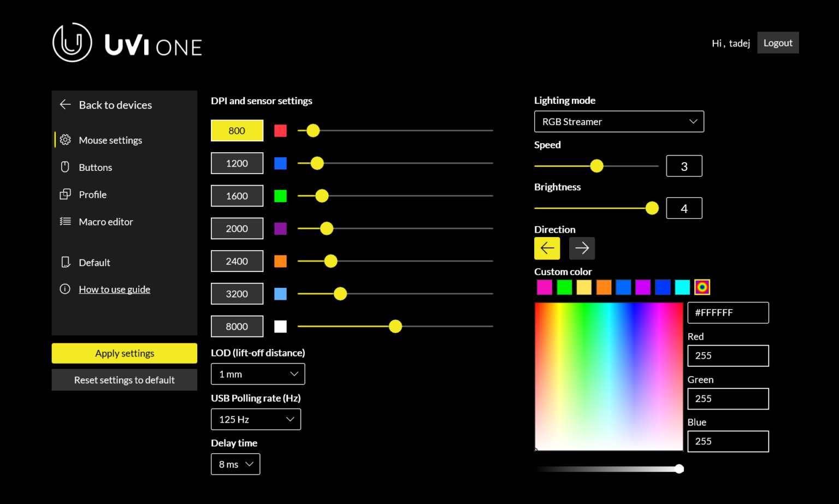Click the Default device icon
The image size is (839, 504).
tap(65, 262)
